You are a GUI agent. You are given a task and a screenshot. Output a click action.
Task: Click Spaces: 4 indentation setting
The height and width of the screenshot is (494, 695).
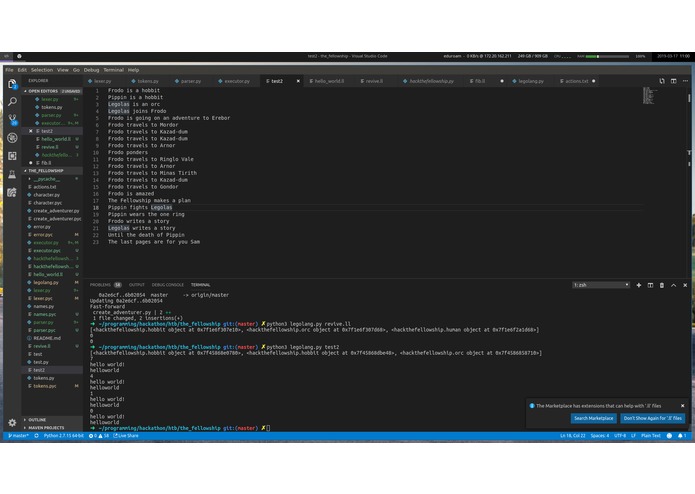600,436
